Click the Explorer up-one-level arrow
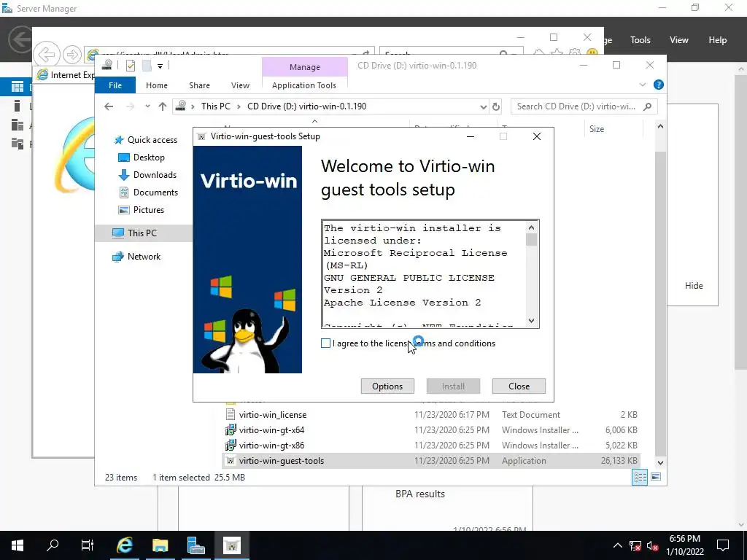This screenshot has width=747, height=560. (x=163, y=106)
